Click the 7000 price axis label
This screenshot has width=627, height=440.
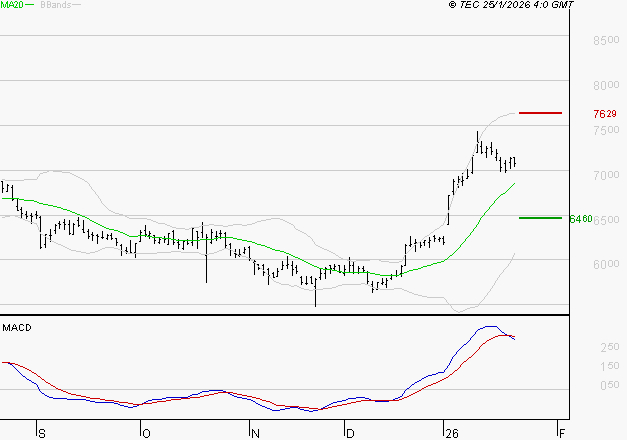[606, 175]
